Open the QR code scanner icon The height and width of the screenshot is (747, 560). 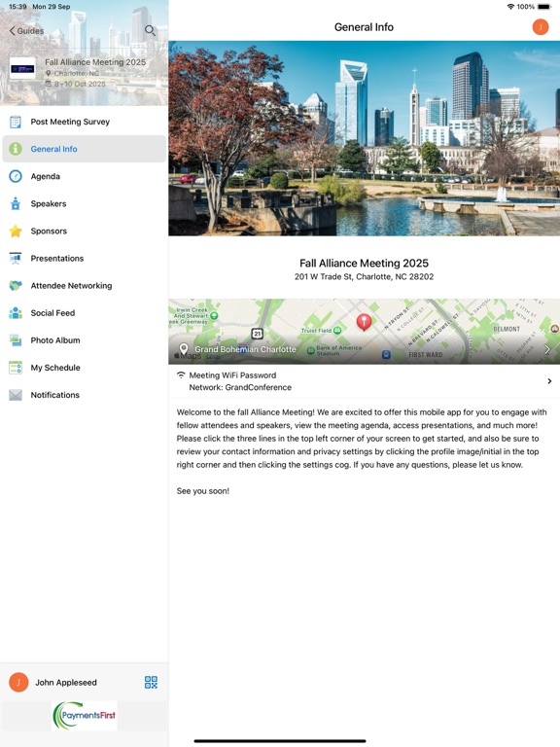pos(151,682)
